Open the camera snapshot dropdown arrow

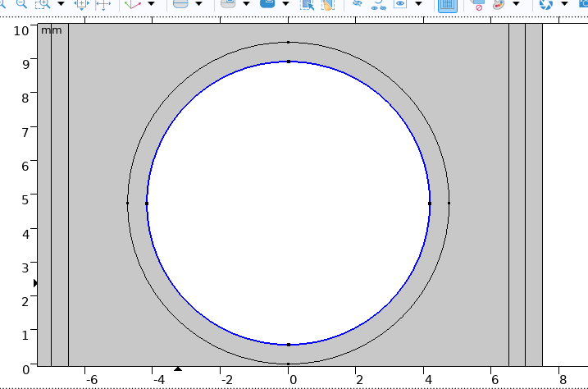click(564, 4)
